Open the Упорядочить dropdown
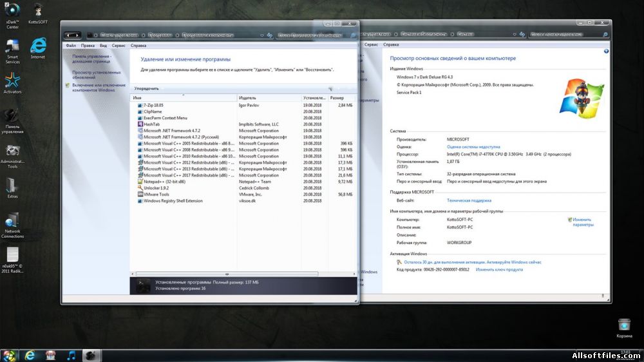Screen dimensions: 644x362 (x=146, y=89)
